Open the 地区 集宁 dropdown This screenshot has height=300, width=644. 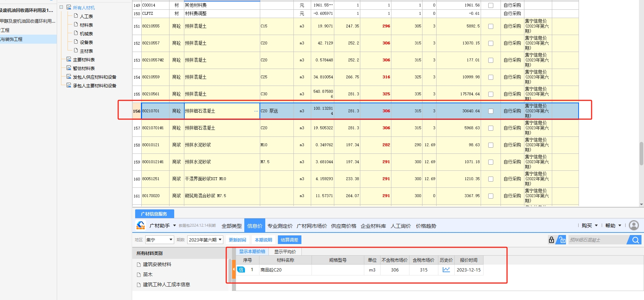(x=159, y=240)
